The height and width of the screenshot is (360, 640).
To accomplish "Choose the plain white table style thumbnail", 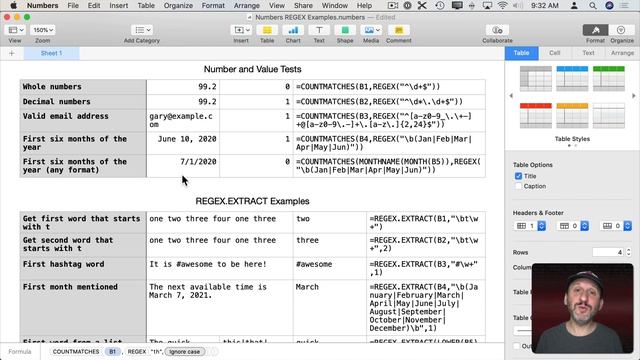I will pyautogui.click(x=609, y=116).
